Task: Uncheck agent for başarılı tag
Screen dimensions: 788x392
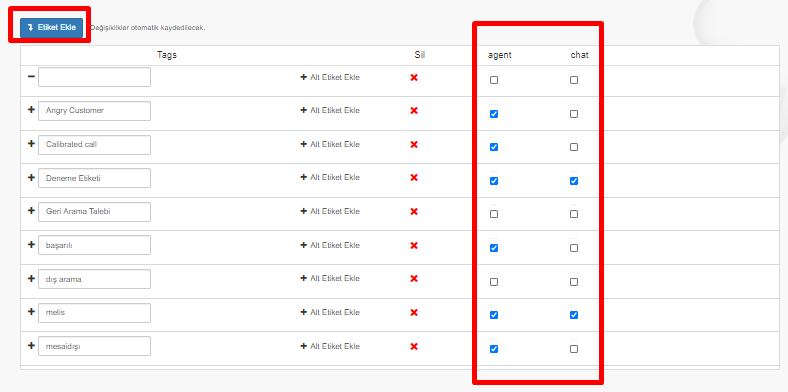Action: click(494, 248)
